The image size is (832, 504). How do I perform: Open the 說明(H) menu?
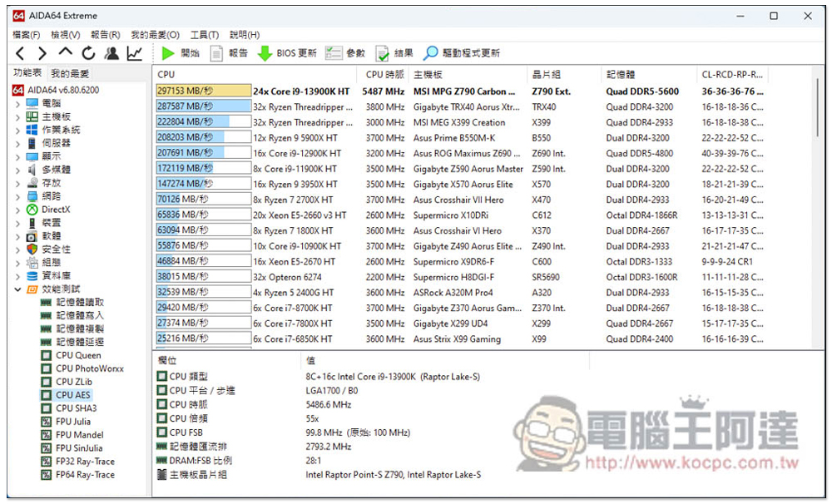(x=245, y=35)
